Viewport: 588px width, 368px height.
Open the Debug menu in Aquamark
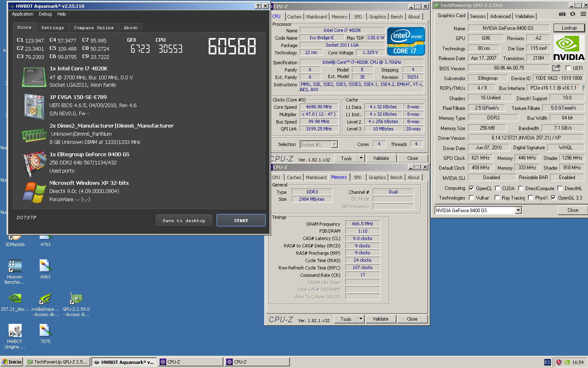pyautogui.click(x=45, y=14)
